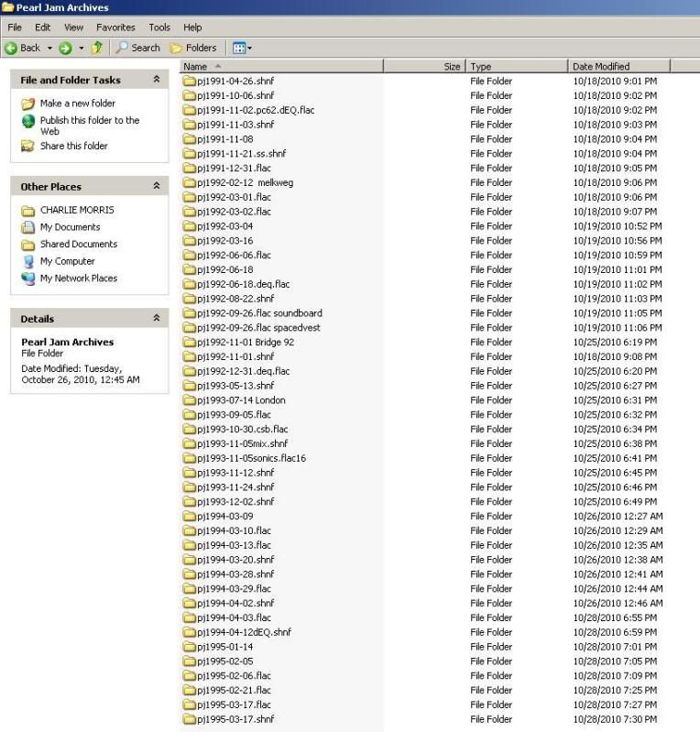Collapse the Details panel

coord(157,319)
